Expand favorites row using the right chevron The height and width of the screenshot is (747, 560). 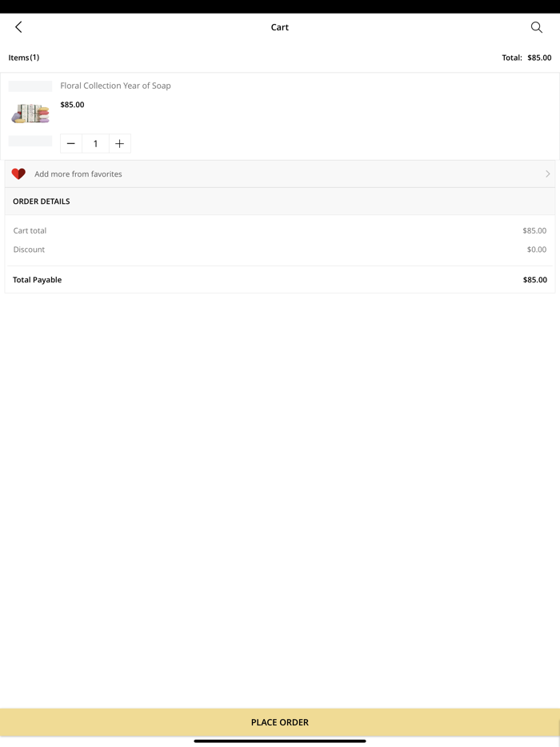(x=547, y=174)
